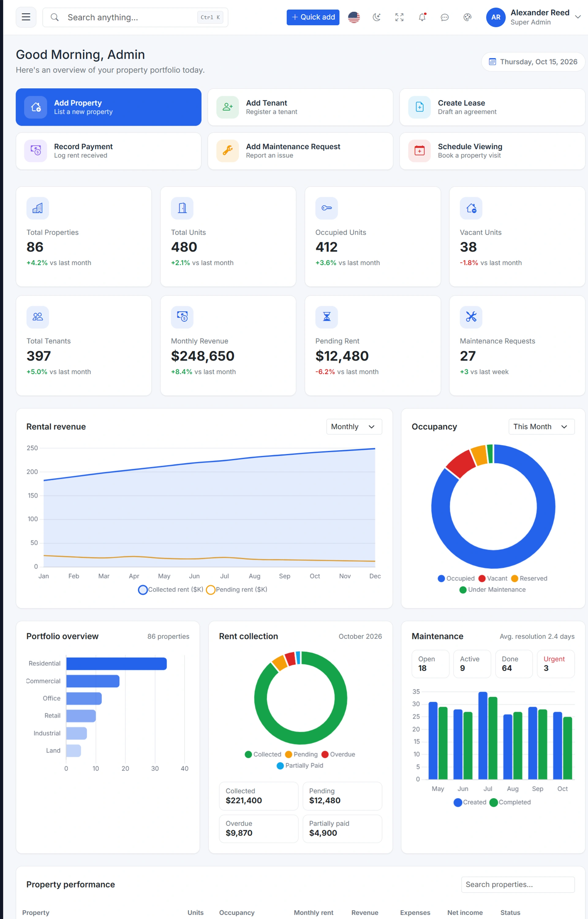Screen dimensions: 588x919
Task: Click the Maintenance Requests tools icon
Action: point(471,317)
